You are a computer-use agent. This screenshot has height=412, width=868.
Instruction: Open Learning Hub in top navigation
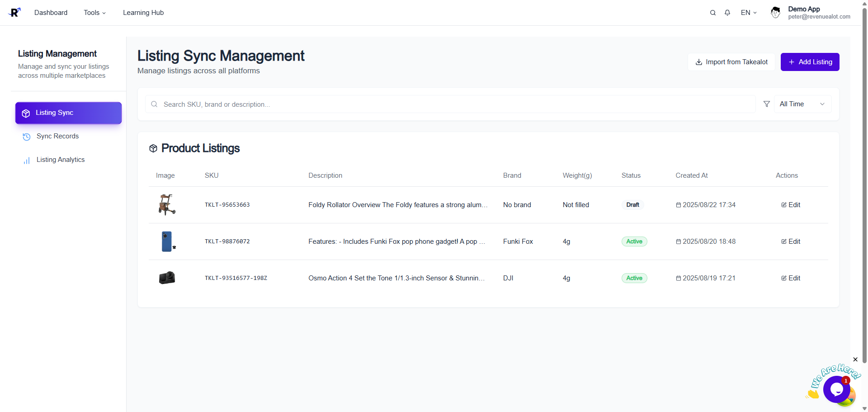coord(143,13)
